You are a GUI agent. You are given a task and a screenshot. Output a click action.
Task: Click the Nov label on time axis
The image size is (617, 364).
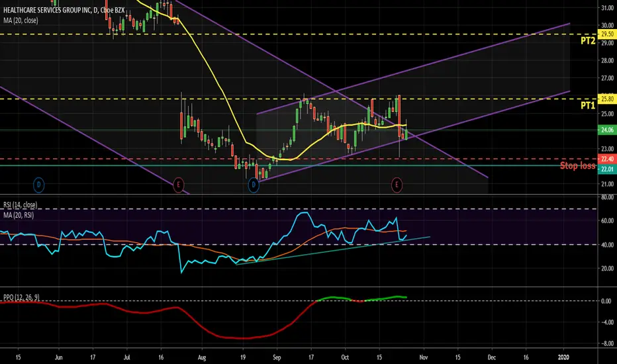point(424,357)
